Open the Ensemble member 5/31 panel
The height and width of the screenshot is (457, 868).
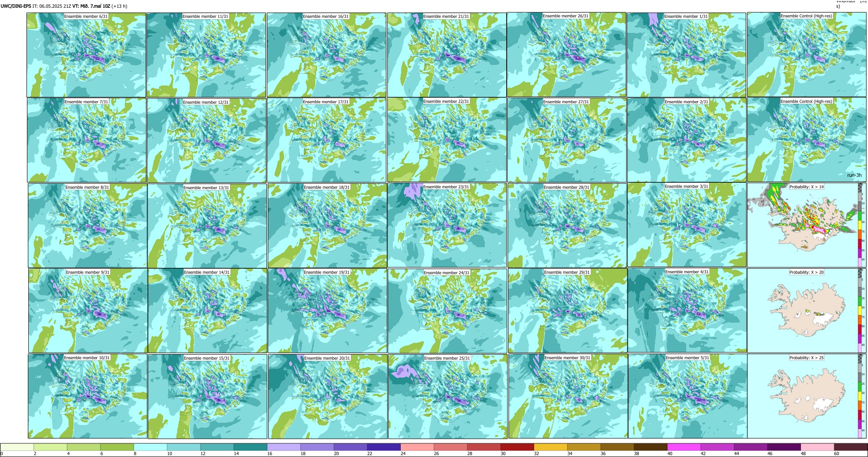[688, 396]
